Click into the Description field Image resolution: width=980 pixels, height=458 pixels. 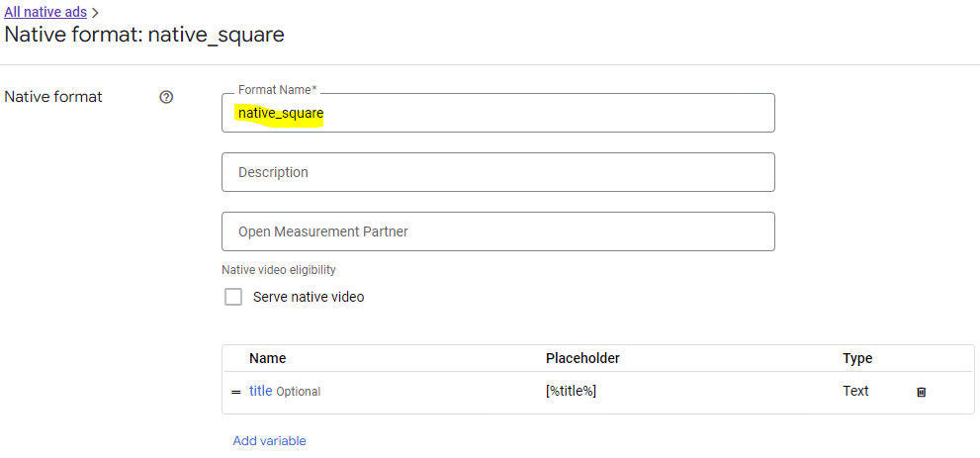click(x=498, y=172)
